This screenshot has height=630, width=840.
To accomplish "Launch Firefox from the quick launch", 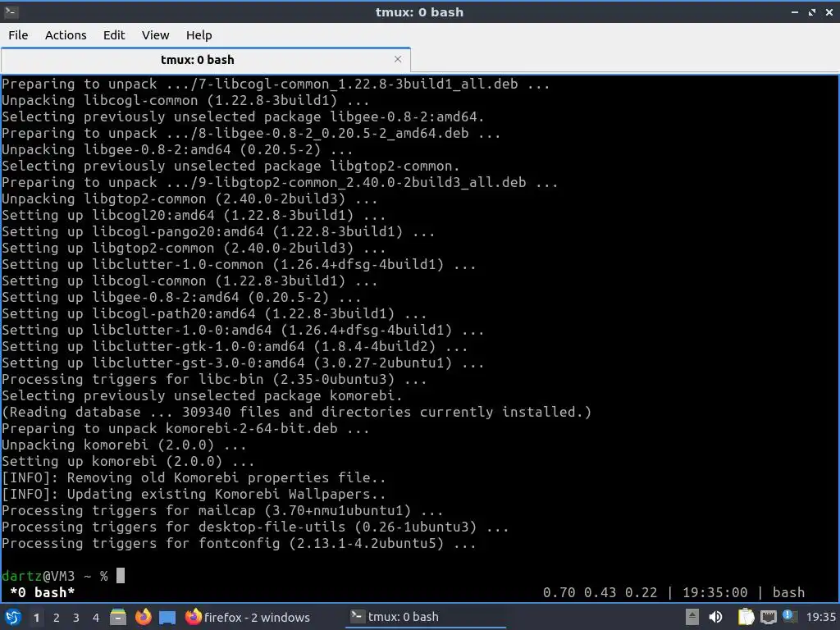I will pyautogui.click(x=143, y=617).
